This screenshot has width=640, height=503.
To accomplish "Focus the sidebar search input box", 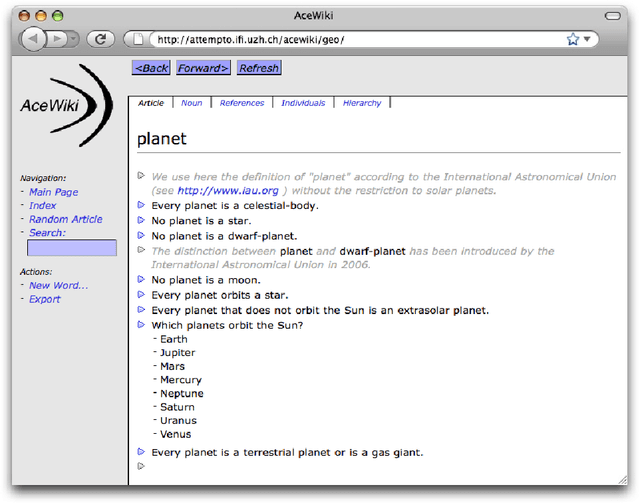I will pos(72,248).
